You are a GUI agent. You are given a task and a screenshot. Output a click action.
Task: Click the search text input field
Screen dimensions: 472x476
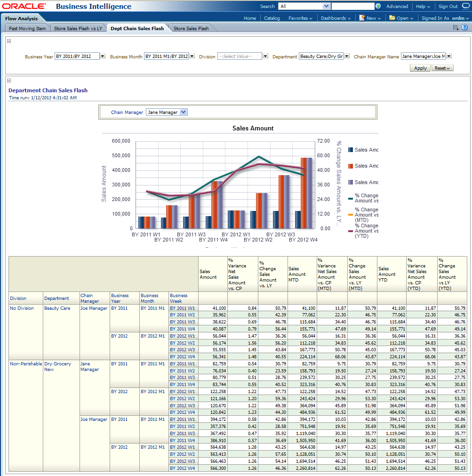tap(352, 6)
